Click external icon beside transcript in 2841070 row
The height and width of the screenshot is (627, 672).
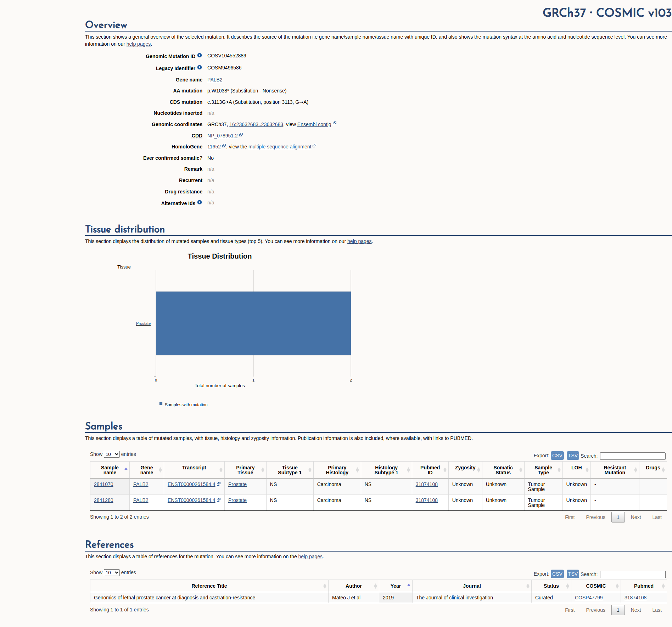point(219,484)
